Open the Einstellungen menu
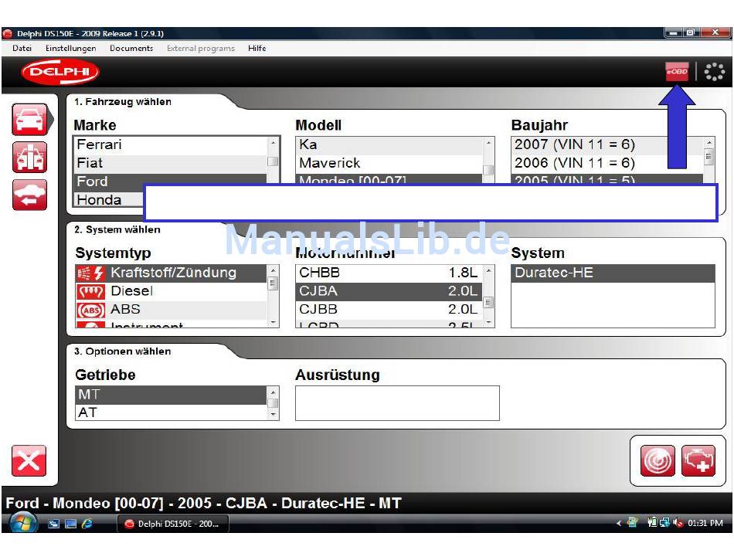This screenshot has height=560, width=734. click(x=70, y=48)
